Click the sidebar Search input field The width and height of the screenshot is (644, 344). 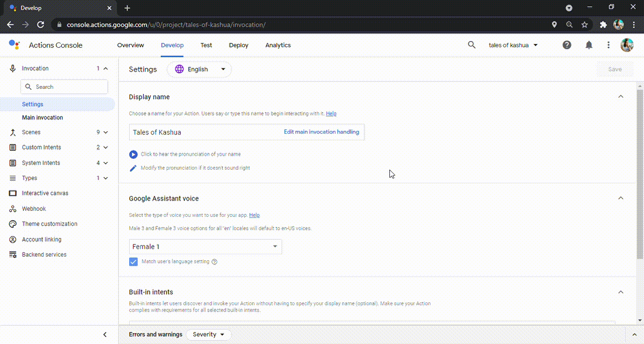pos(64,87)
